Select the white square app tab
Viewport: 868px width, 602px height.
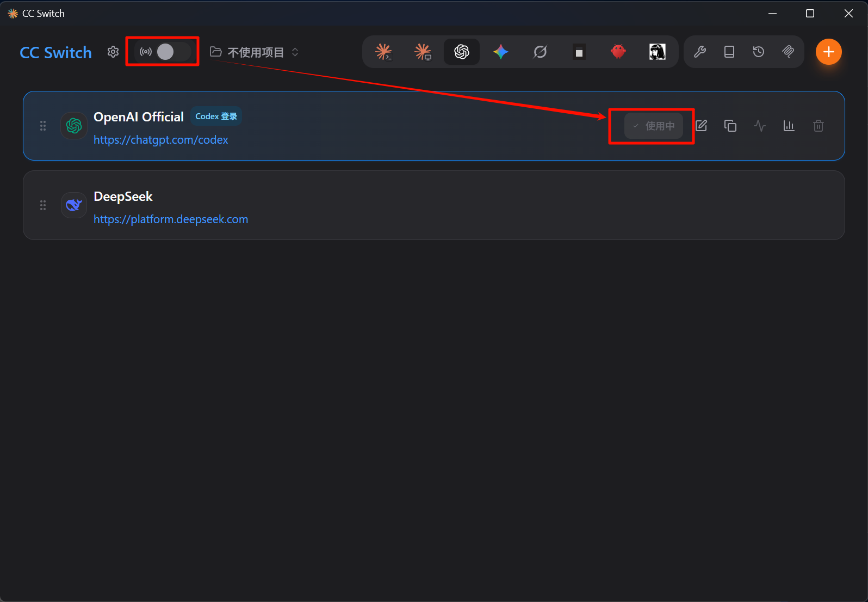pos(579,52)
